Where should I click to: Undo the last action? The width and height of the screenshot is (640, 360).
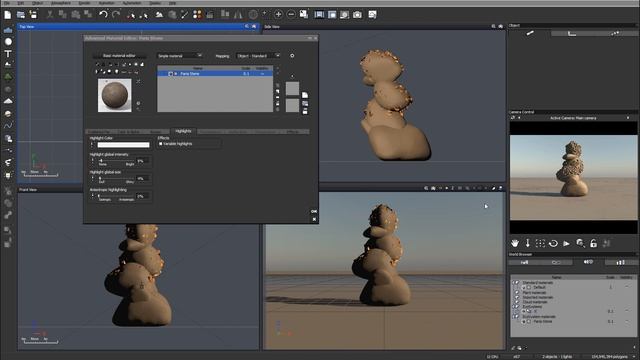point(103,15)
